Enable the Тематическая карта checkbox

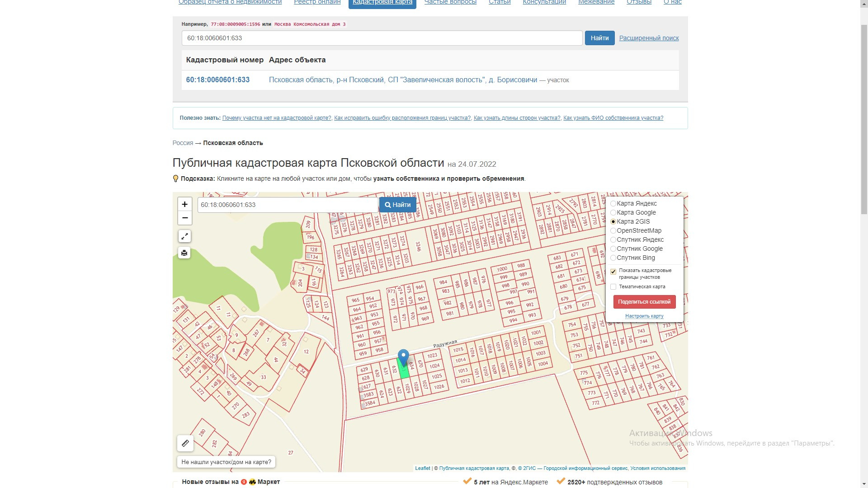pos(613,287)
